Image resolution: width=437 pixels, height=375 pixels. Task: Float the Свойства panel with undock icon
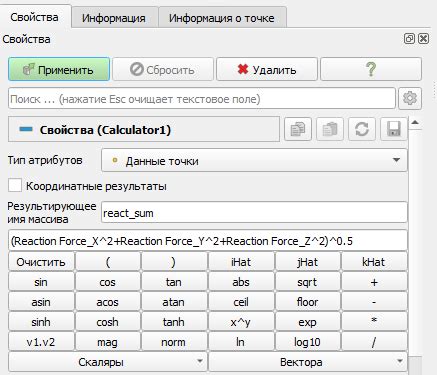click(409, 39)
